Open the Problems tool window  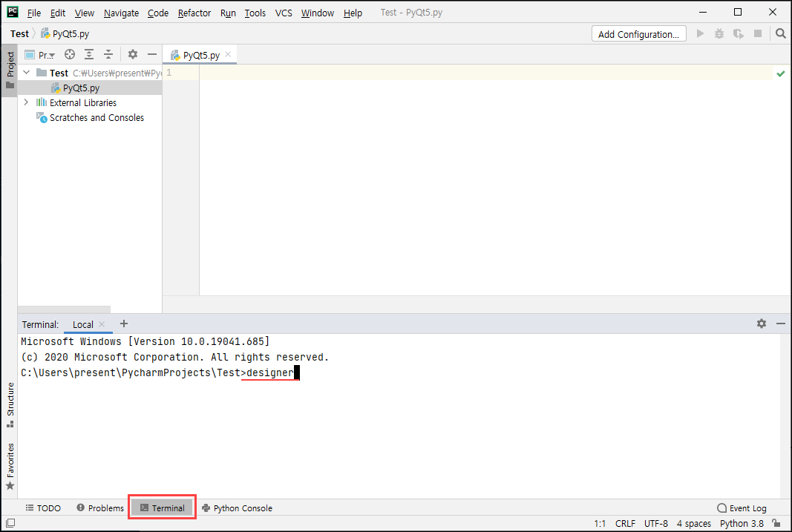click(100, 508)
